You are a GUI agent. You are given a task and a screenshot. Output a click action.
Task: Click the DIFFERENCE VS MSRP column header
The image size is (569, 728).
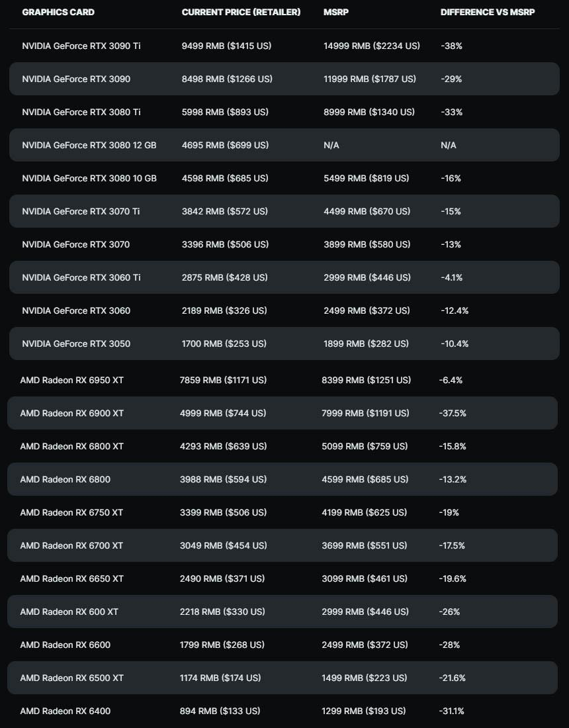pos(488,13)
